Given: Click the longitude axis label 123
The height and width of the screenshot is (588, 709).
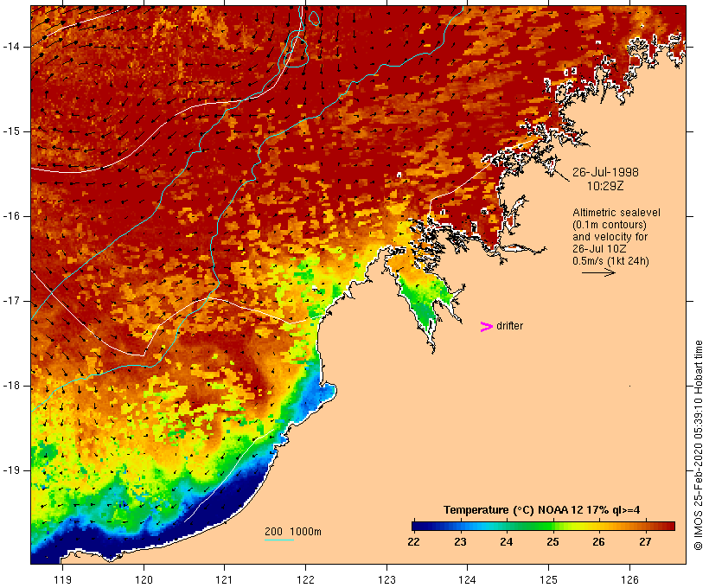Looking at the screenshot, I should (x=386, y=579).
